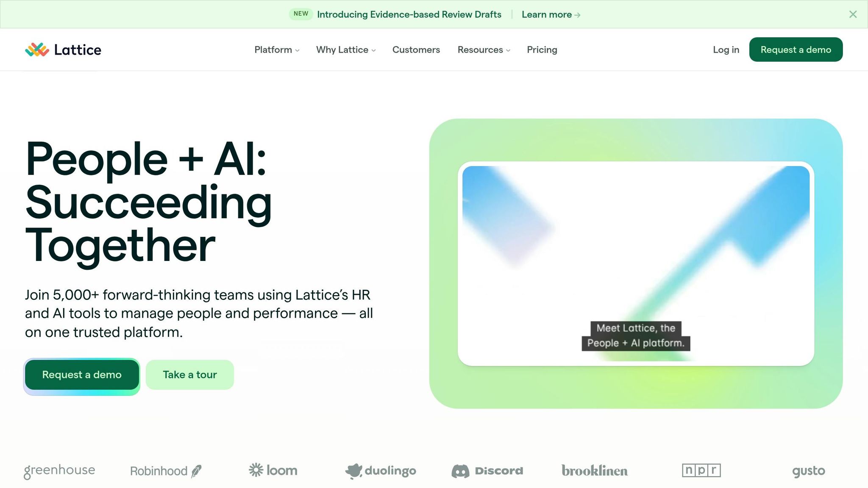Click the Robinhood logo
This screenshot has width=868, height=488.
166,471
